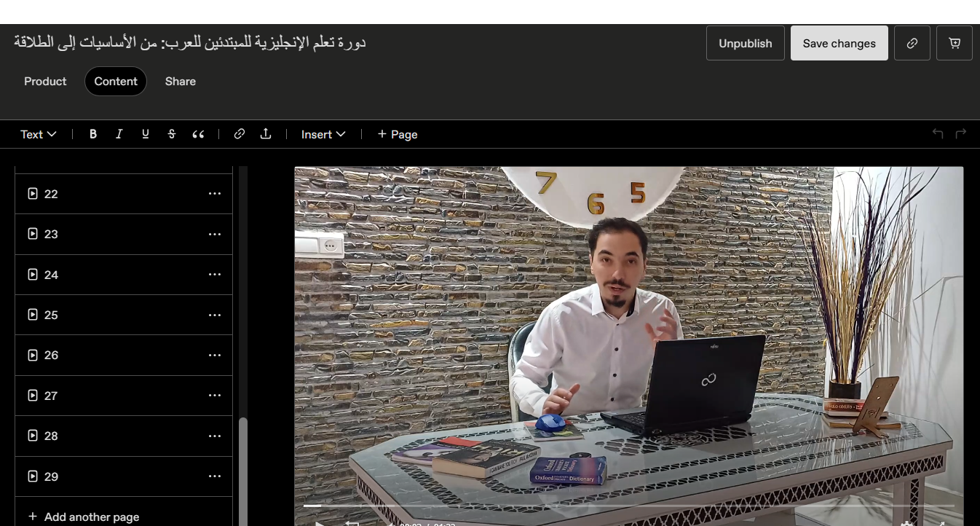Viewport: 980px width, 526px height.
Task: Click the Arabic course title in the header
Action: [x=189, y=42]
